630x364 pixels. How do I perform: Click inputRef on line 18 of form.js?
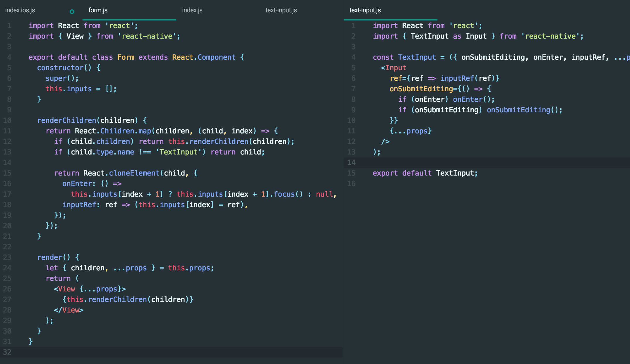79,205
